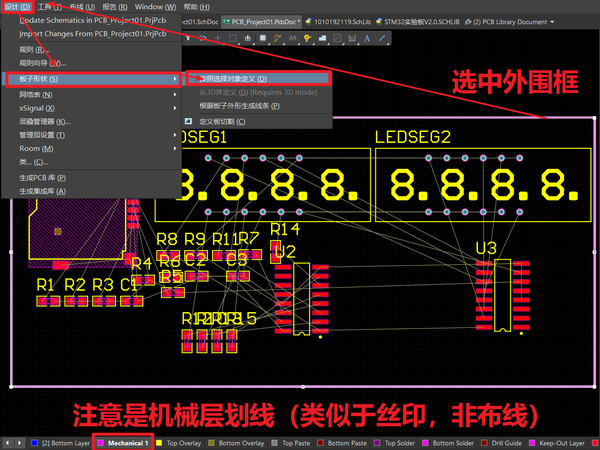Expand the 网络表 (N) submenu
Viewport: 600px width, 450px height.
tap(92, 95)
